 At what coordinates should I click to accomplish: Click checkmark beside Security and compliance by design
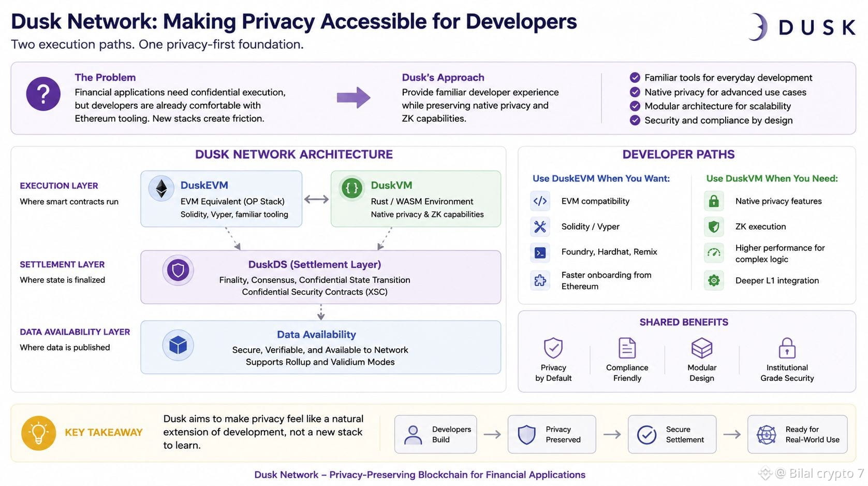(635, 120)
